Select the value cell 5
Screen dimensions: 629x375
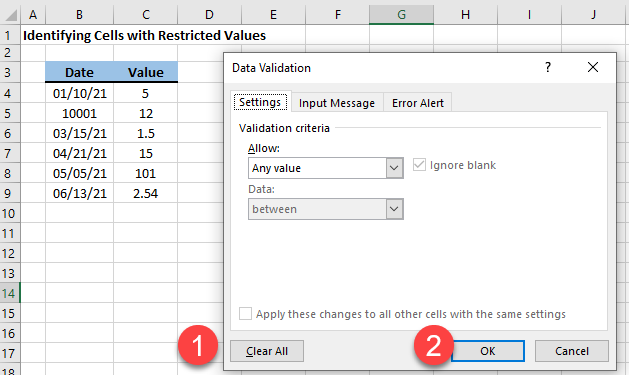(146, 93)
